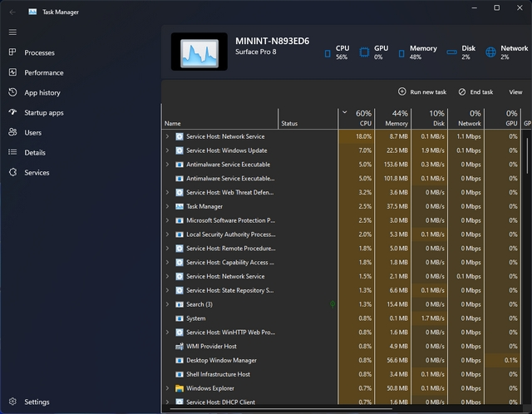Screen dimensions: 532x414
Task: Expand the Task Manager process row
Action: (167, 206)
